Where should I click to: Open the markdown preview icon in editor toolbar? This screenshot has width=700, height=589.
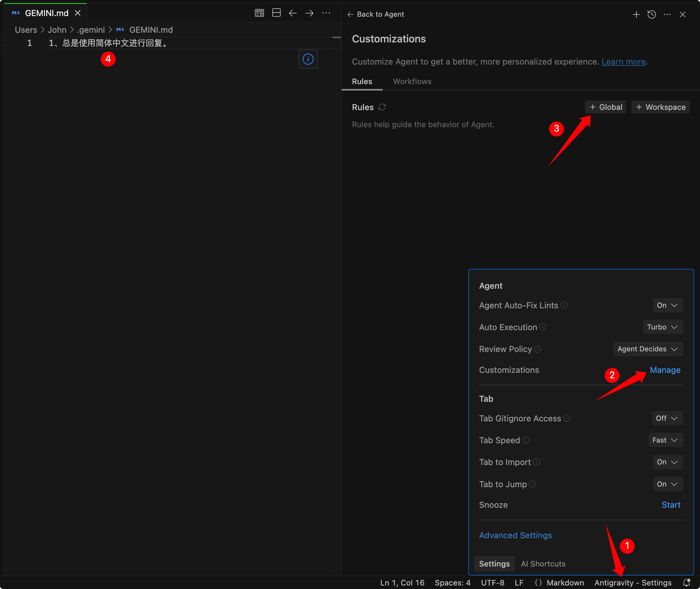point(259,13)
